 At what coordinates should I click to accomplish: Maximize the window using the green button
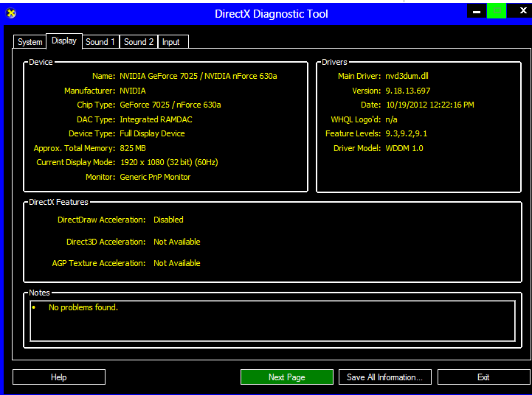tap(497, 11)
